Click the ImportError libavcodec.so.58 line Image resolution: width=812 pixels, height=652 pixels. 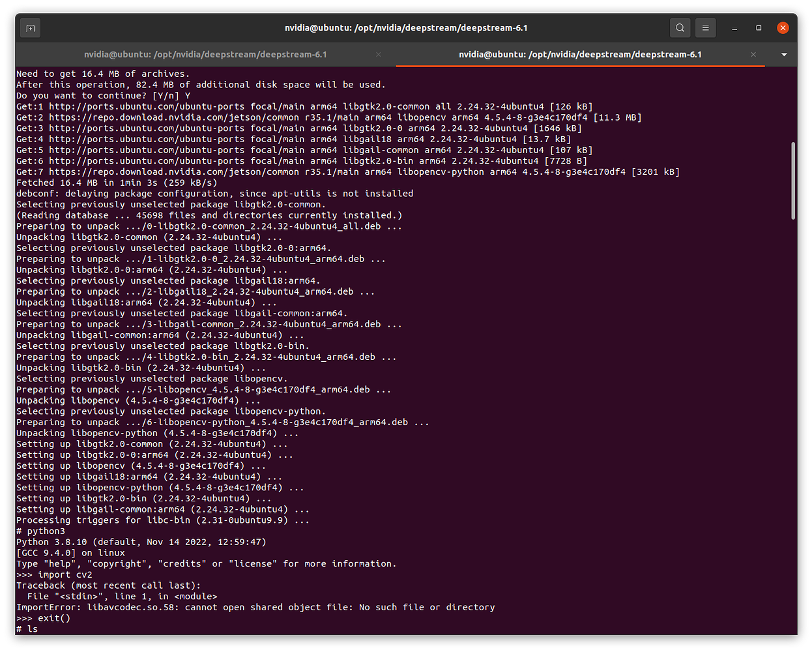[255, 607]
